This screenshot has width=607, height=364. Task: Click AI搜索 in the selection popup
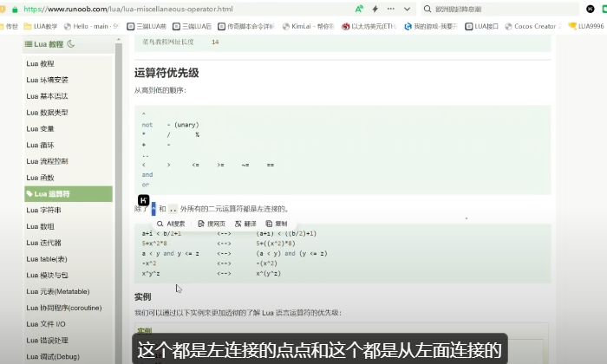coord(170,224)
